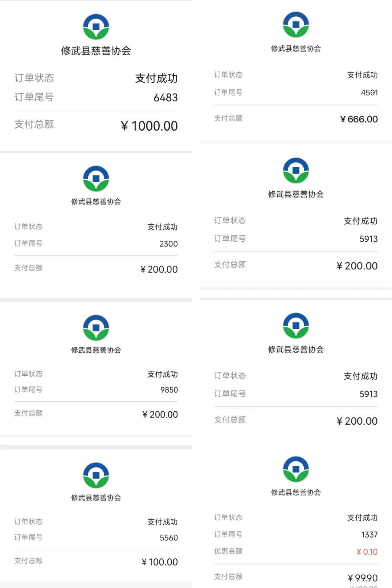Open 修武县慈善协会 name above order 6483
The image size is (392, 588).
pyautogui.click(x=96, y=51)
